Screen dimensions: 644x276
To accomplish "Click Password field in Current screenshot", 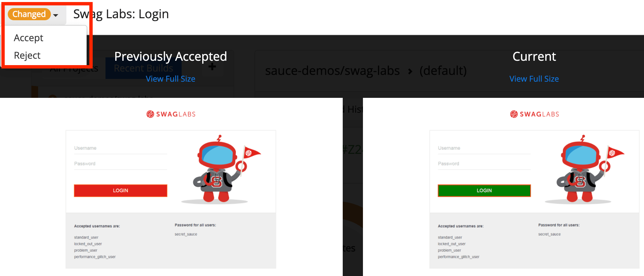I will point(484,164).
